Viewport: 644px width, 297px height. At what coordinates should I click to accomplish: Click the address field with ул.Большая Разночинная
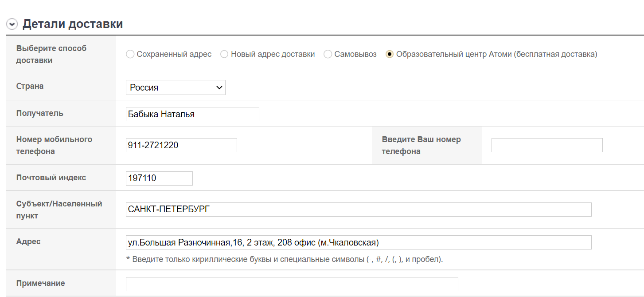[358, 242]
